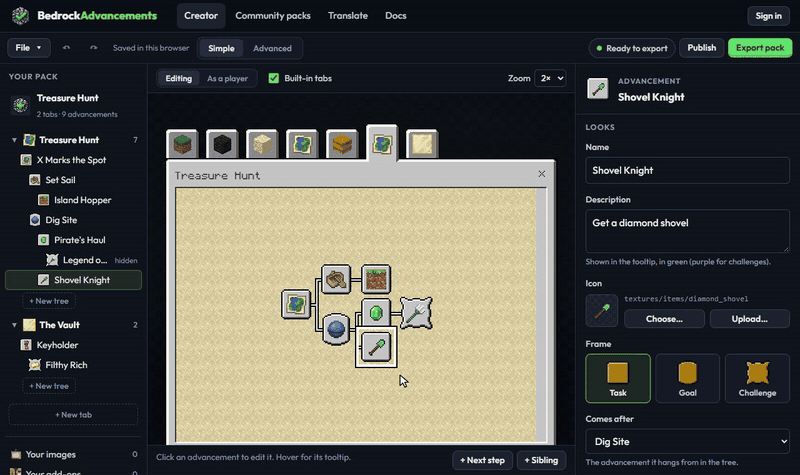Add a New tab
800x475 pixels.
click(x=73, y=415)
